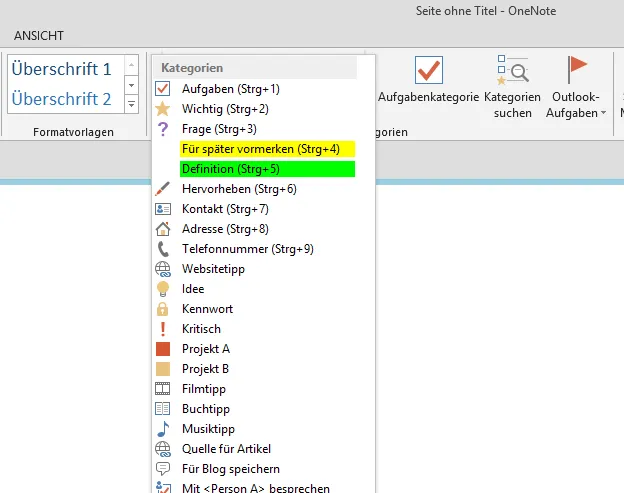624x493 pixels.
Task: Click the Outlook-Aufgaben red flag icon
Action: click(576, 70)
